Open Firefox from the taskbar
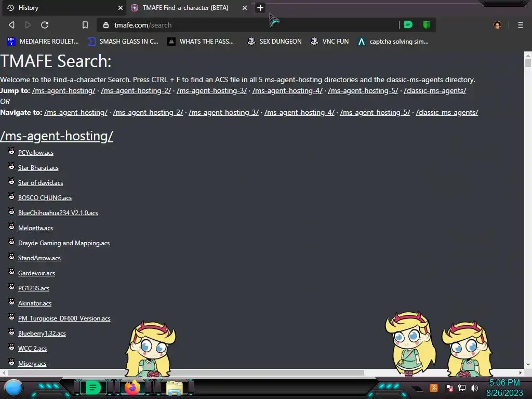 [132, 388]
